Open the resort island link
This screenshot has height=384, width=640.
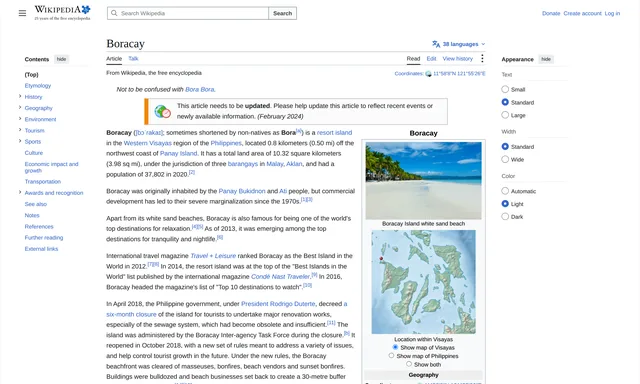(x=334, y=133)
